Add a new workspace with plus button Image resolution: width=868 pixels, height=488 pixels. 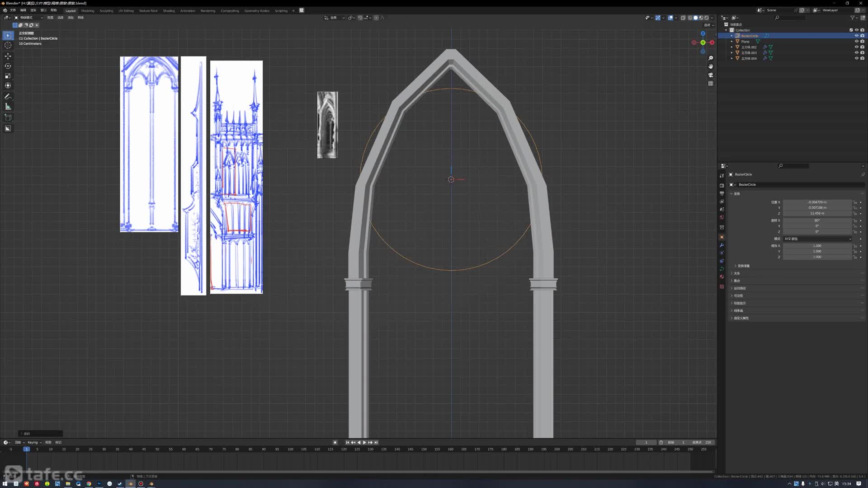(x=293, y=10)
